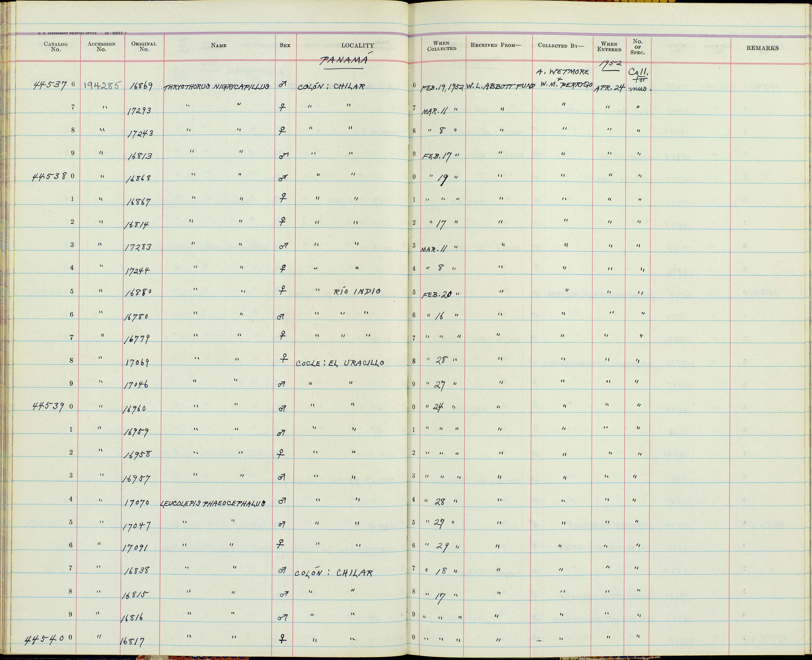Click original number 17069
The image size is (812, 660).
[x=138, y=362]
